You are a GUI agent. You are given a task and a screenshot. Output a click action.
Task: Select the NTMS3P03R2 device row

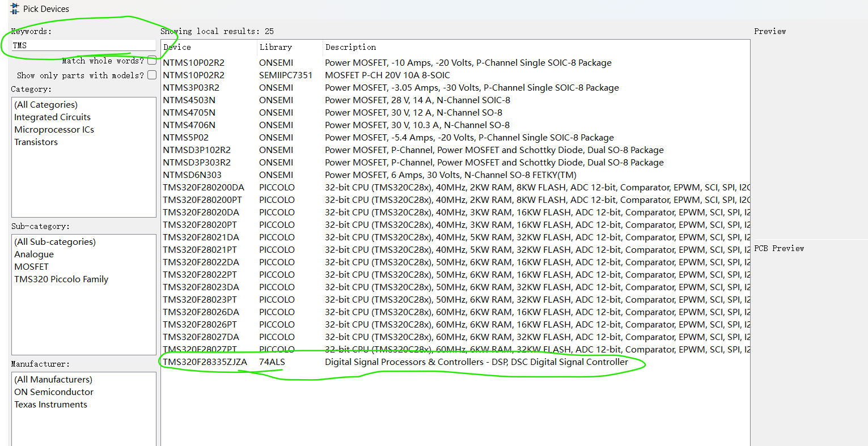pyautogui.click(x=455, y=88)
